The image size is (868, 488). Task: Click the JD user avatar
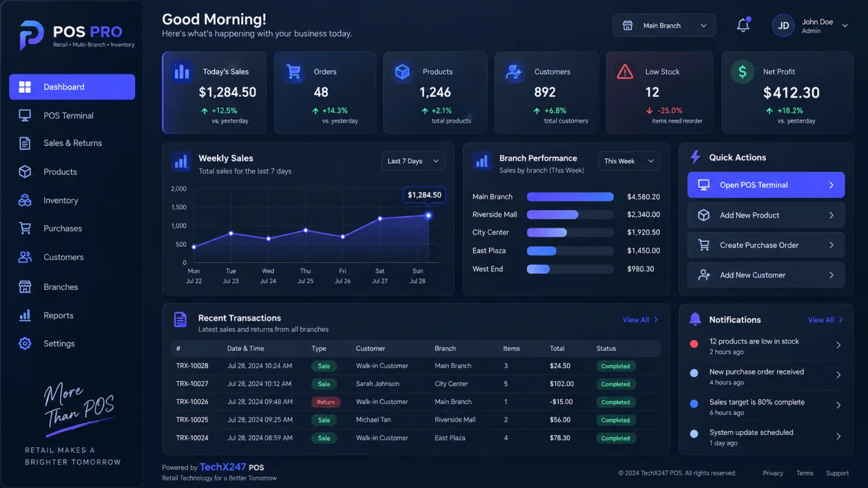pos(784,26)
